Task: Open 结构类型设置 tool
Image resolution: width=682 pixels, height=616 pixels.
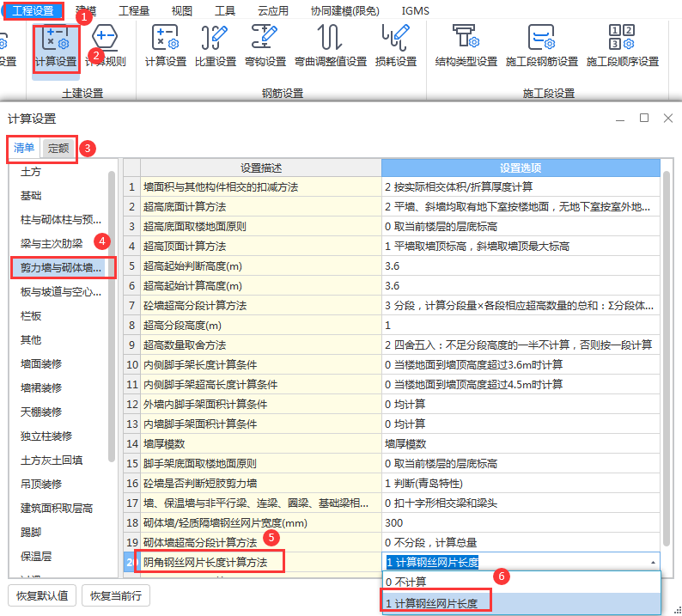Action: tap(466, 47)
